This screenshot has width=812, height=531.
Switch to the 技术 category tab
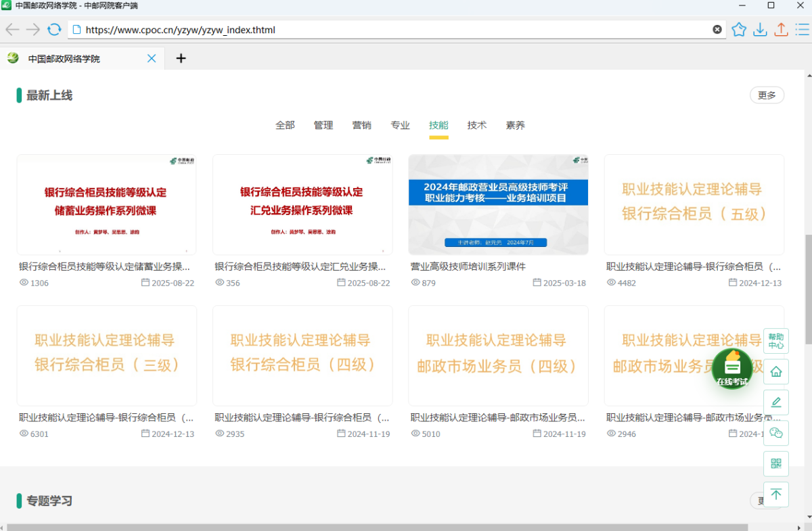pyautogui.click(x=476, y=124)
